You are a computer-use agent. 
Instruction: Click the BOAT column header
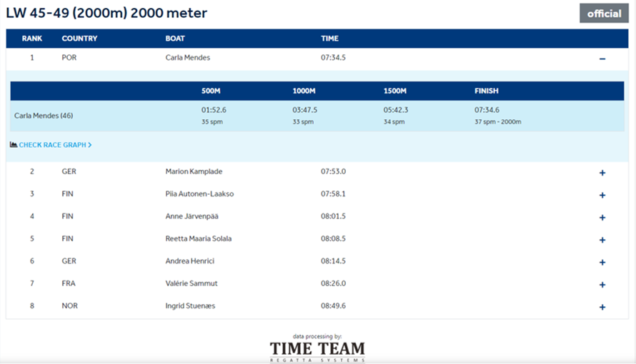[175, 39]
